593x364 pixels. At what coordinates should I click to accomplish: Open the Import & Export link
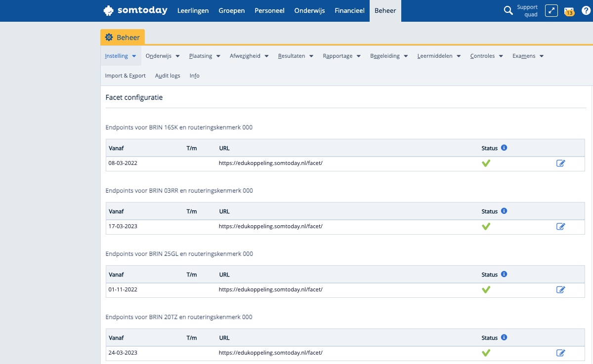tap(125, 76)
